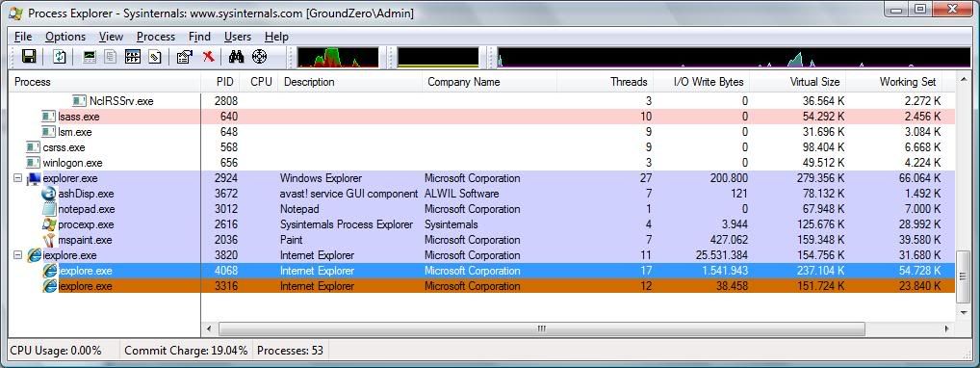
Task: Click the csrss.exe process icon
Action: 33,147
